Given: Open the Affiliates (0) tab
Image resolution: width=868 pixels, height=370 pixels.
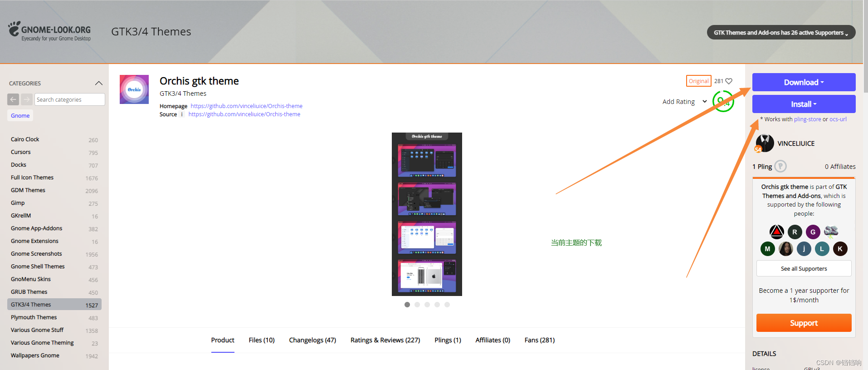Looking at the screenshot, I should tap(493, 340).
